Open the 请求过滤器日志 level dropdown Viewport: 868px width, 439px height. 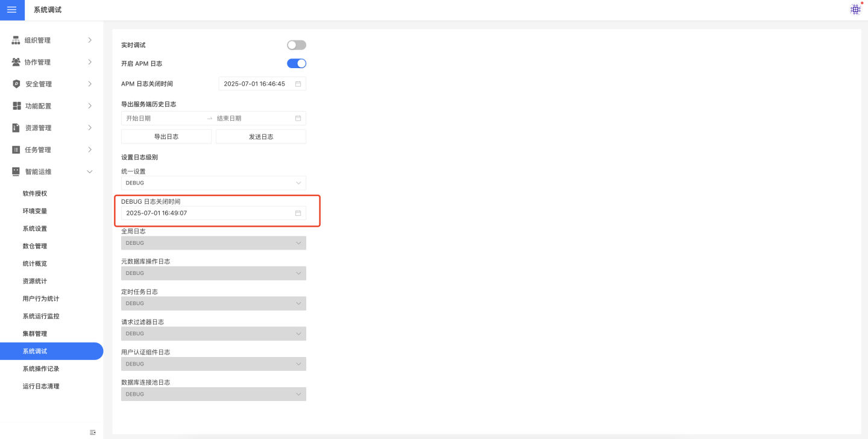pos(213,333)
